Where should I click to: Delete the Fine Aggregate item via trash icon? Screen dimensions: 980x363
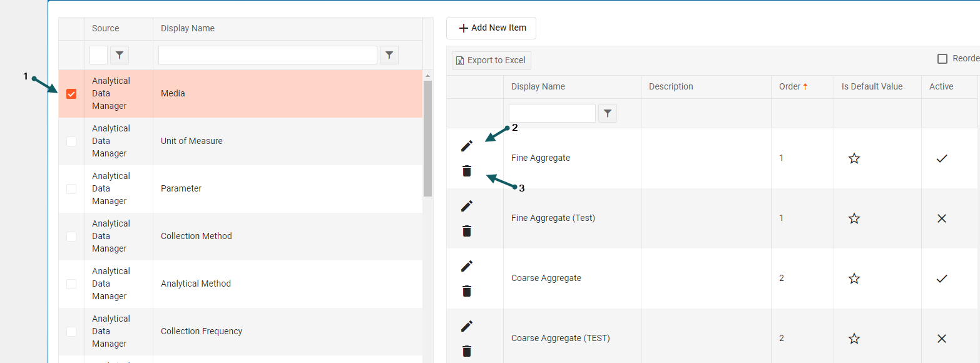467,171
